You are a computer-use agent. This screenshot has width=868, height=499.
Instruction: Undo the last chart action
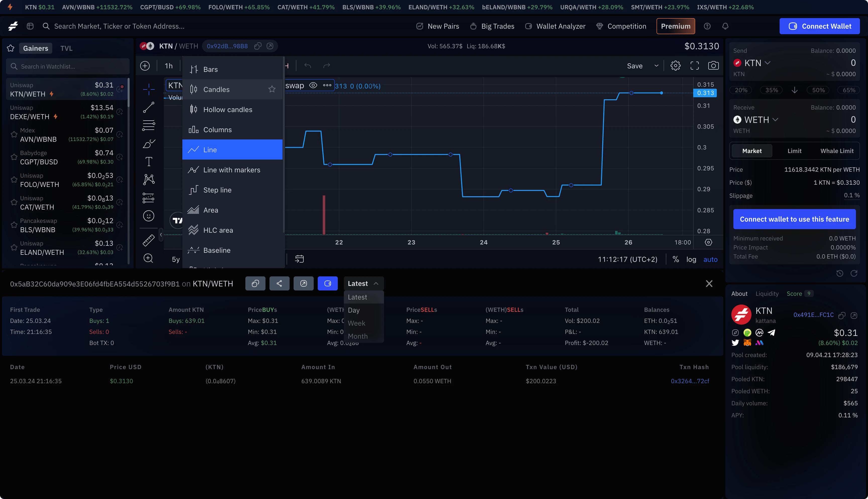point(308,66)
